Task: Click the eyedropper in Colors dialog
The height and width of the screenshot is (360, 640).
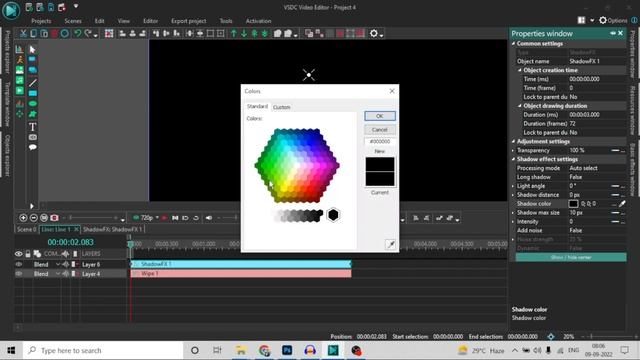Action: click(391, 244)
